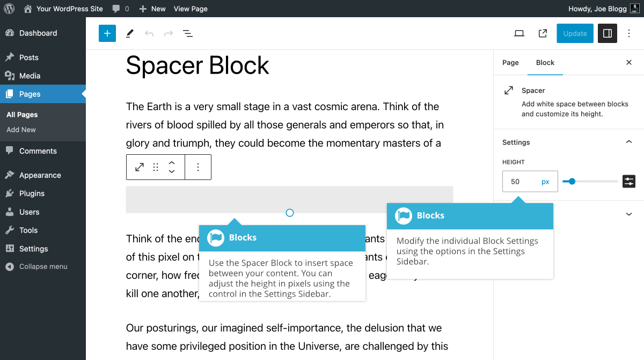Click the Spacer block type icon in toolbar
644x360 pixels.
pos(140,167)
